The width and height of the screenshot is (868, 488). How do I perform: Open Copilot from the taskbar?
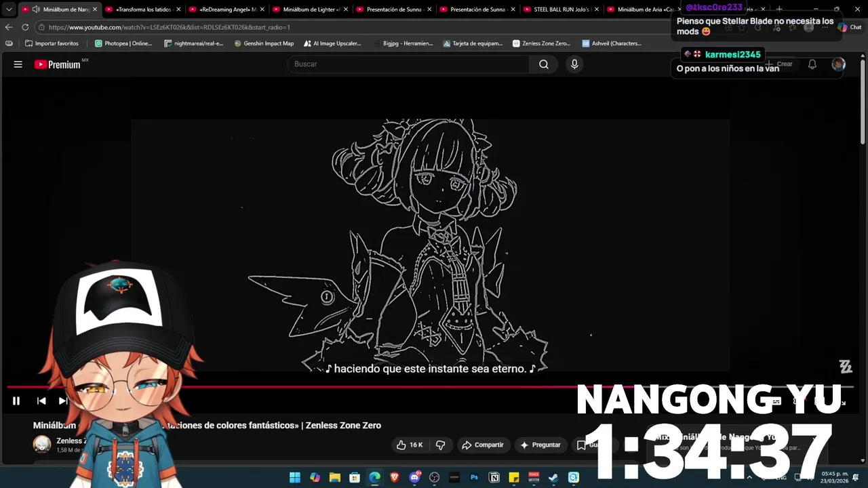pos(315,478)
